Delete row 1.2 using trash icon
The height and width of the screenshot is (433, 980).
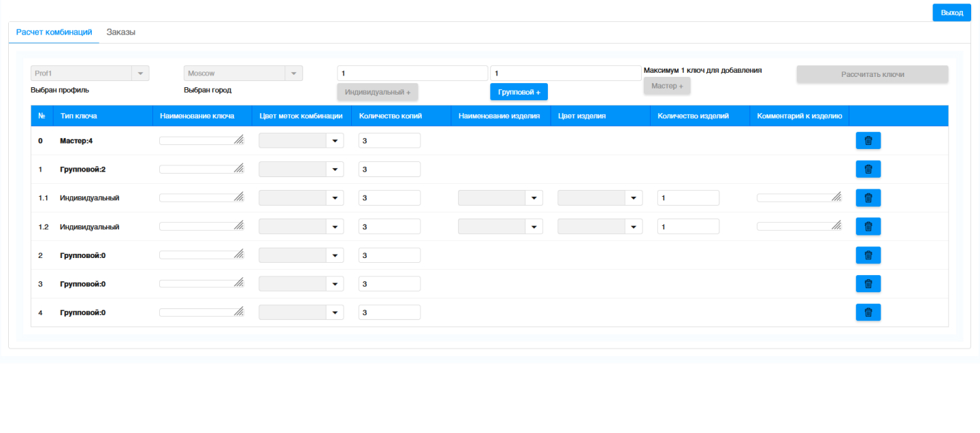tap(868, 227)
